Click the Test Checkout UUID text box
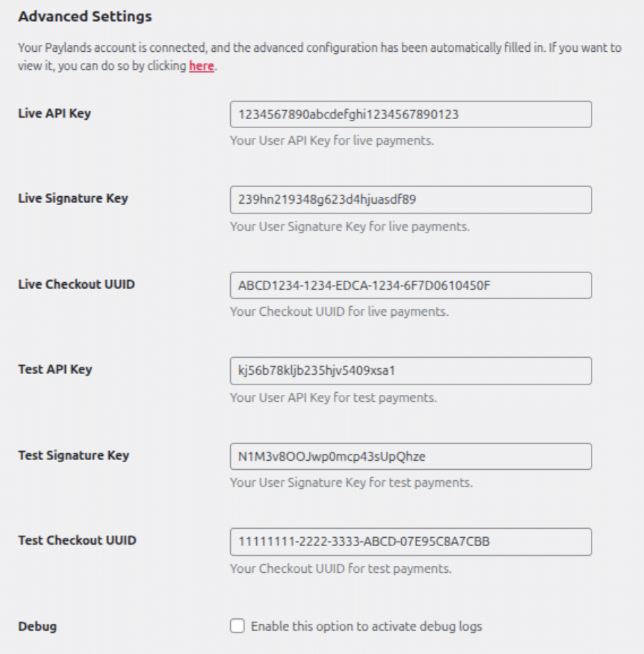This screenshot has width=644, height=654. click(x=410, y=542)
